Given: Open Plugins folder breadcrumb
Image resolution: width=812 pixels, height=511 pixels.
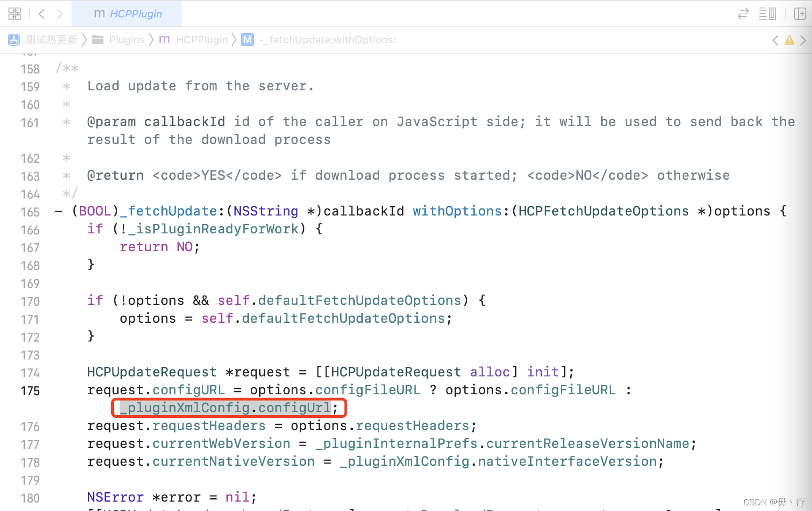Looking at the screenshot, I should (127, 40).
